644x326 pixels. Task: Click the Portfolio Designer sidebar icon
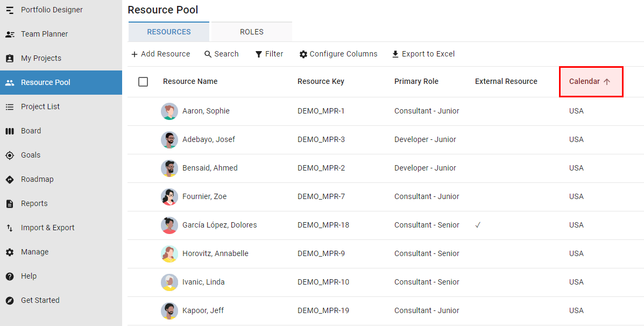tap(10, 10)
